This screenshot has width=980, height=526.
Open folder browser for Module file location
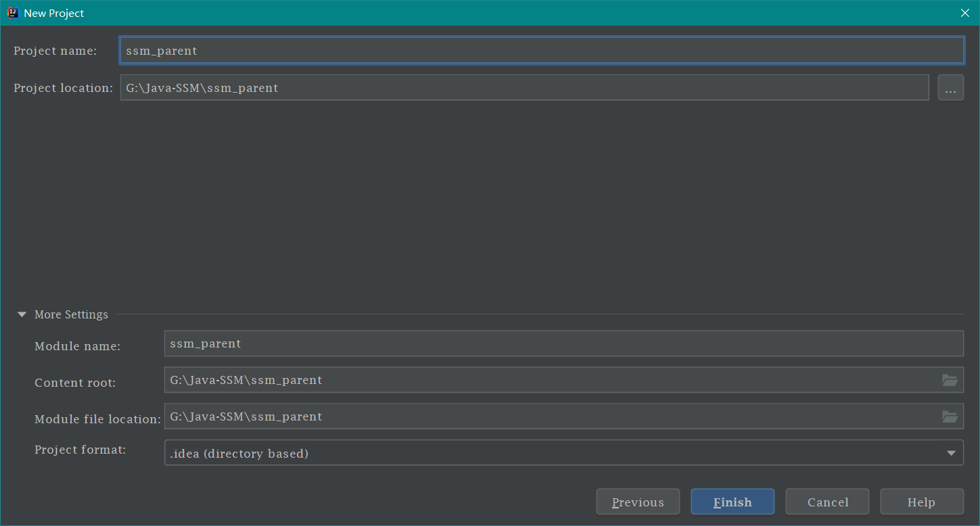click(950, 416)
